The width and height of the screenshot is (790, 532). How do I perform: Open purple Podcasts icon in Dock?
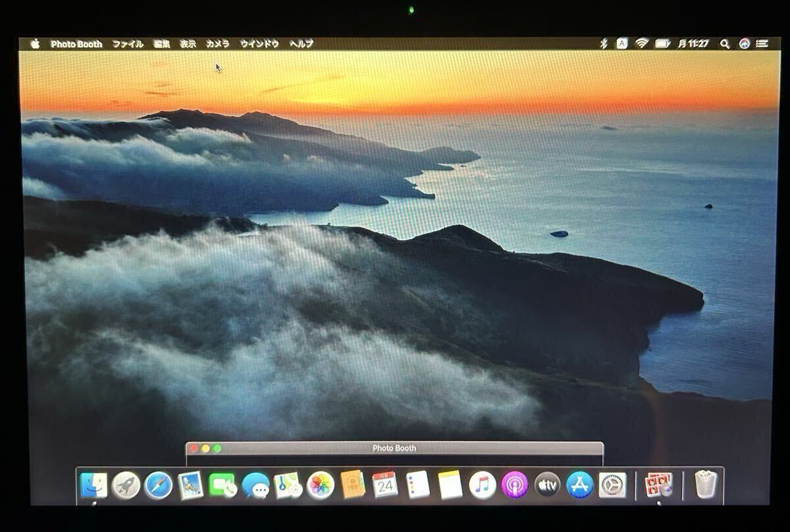point(515,485)
